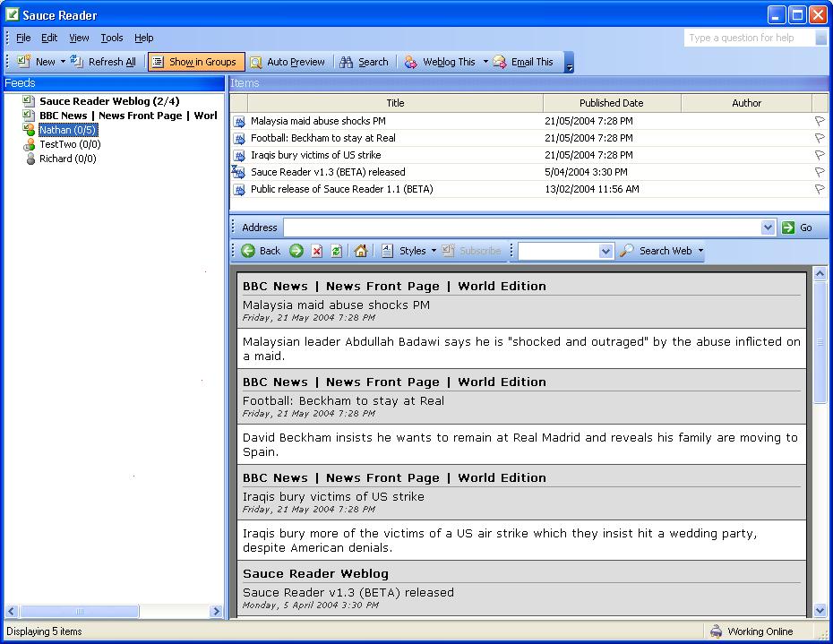Expand the Styles dropdown arrow

tap(434, 251)
